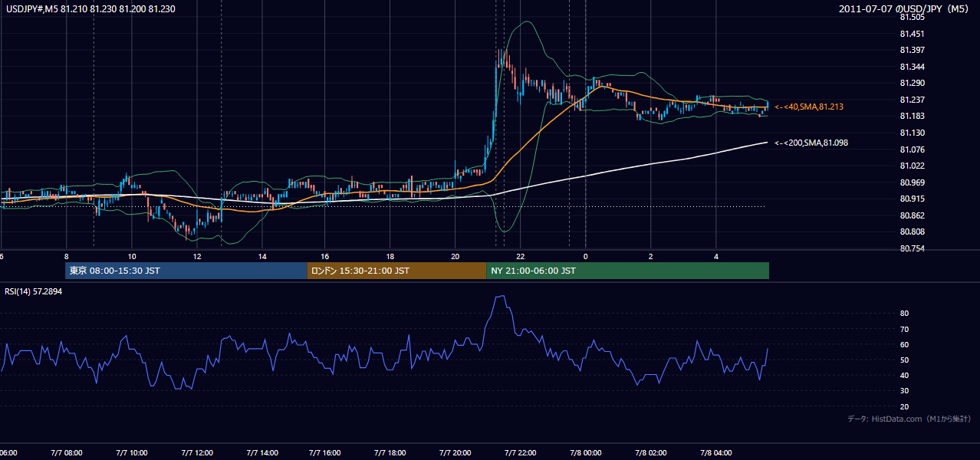
Task: Click price axis value 80.754
Action: pyautogui.click(x=911, y=248)
